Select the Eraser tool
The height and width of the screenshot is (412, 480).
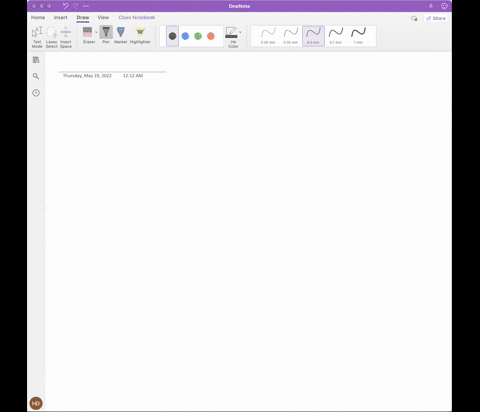pos(88,35)
